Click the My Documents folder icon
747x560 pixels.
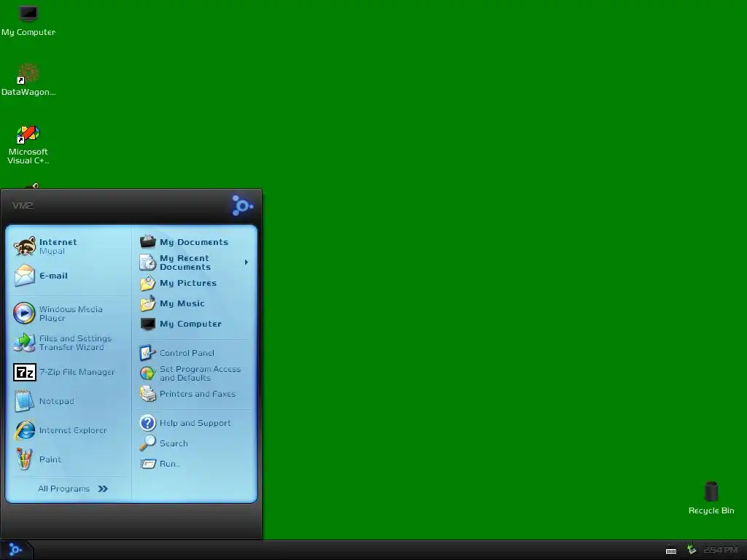coord(147,241)
